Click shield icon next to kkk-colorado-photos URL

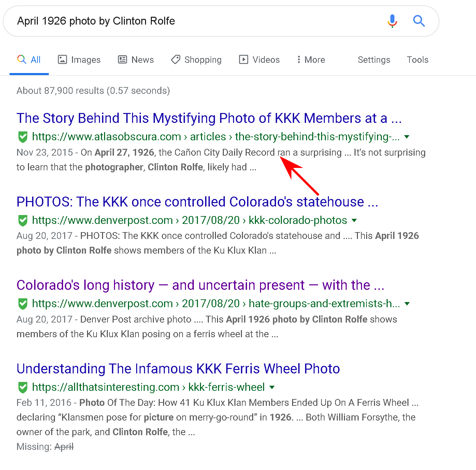[x=23, y=220]
